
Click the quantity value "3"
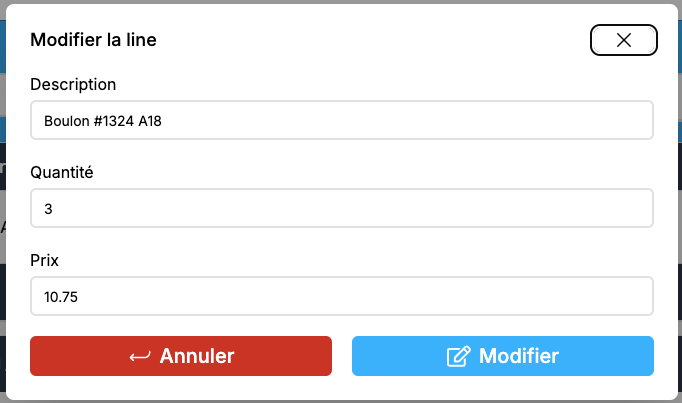[48, 209]
